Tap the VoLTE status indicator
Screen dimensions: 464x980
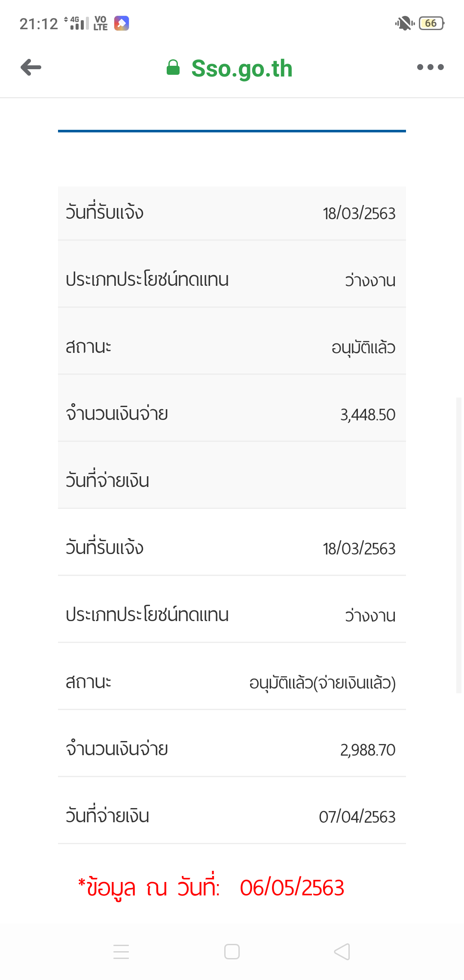pos(101,23)
